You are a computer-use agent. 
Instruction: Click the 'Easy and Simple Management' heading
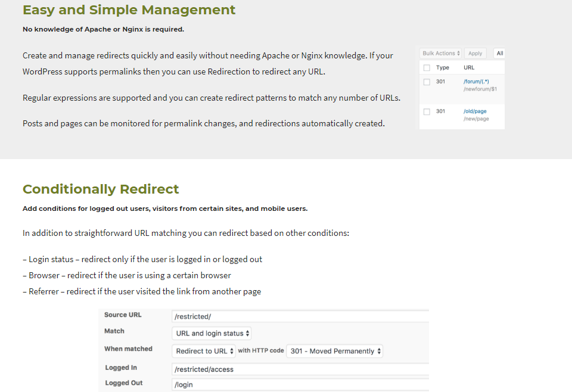(129, 10)
